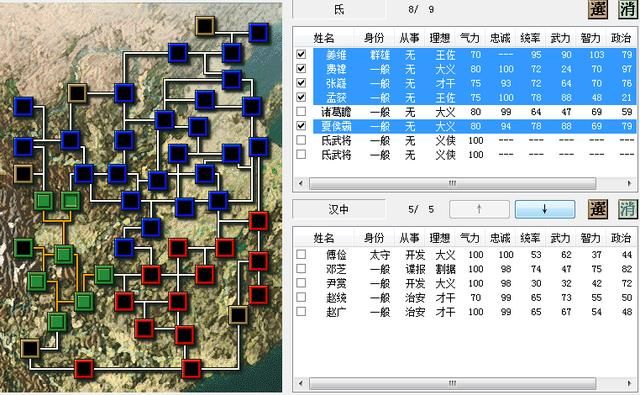Sort 汉中 list by 理想 column header
This screenshot has height=395, width=640.
coord(440,238)
